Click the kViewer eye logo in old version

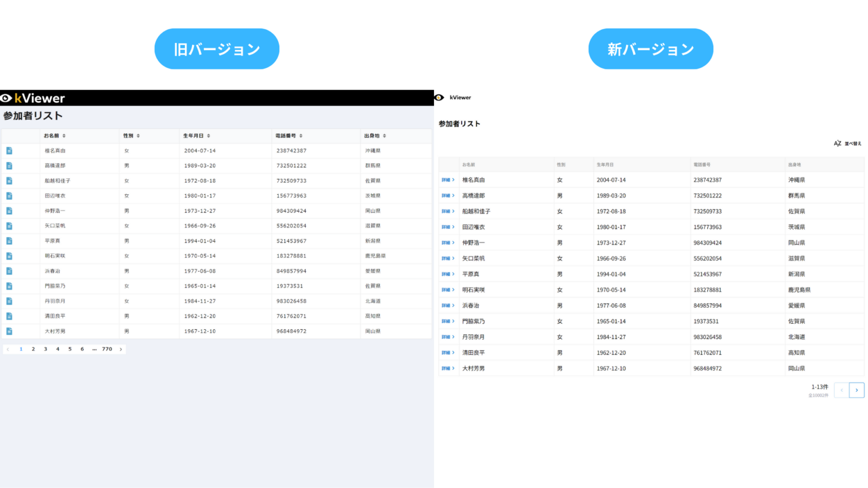click(x=6, y=98)
